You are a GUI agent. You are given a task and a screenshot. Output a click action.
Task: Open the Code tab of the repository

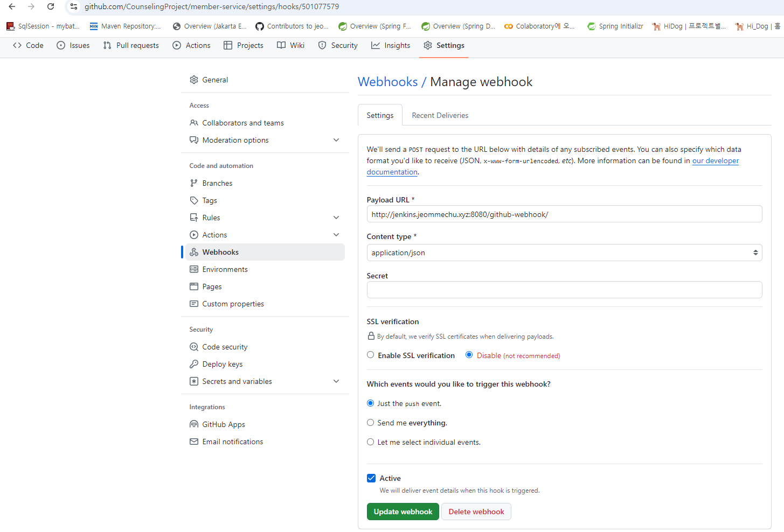28,45
